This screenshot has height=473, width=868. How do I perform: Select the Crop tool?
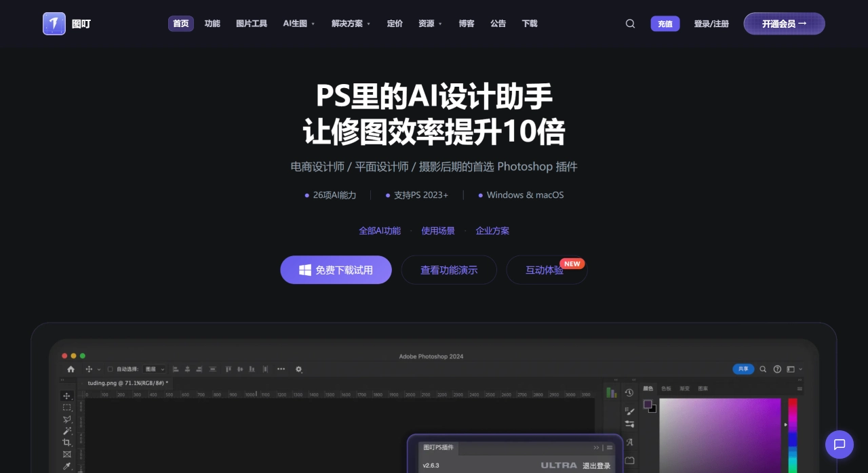click(x=66, y=443)
